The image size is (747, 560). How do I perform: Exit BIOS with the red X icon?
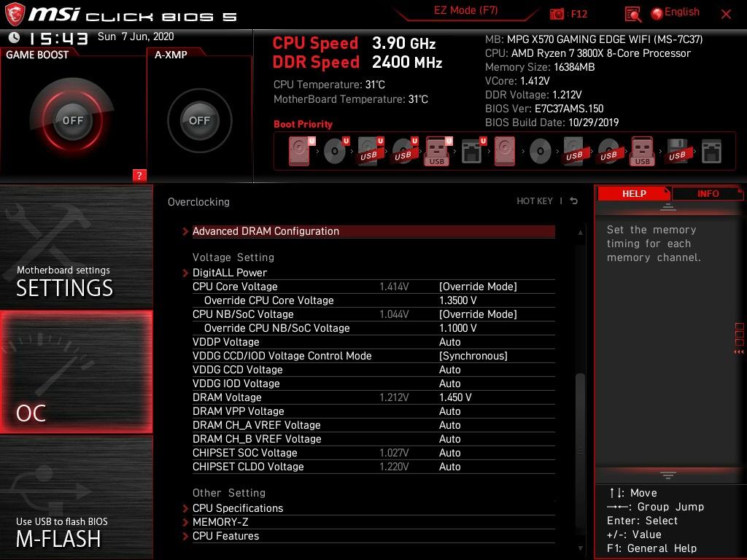point(726,15)
